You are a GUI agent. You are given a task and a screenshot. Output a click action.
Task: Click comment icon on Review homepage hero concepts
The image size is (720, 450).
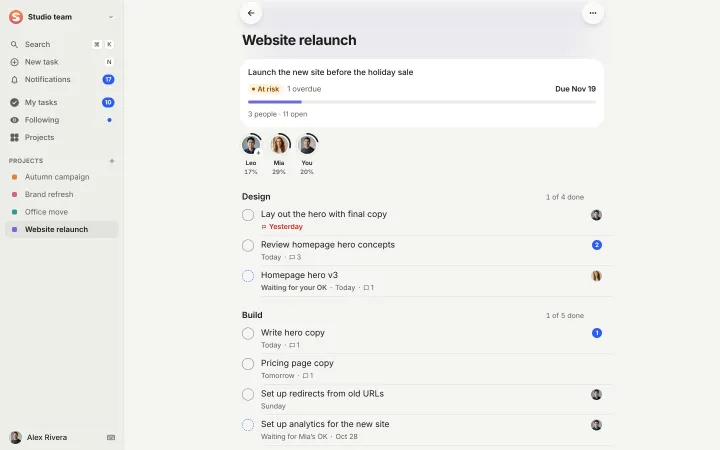pos(292,257)
